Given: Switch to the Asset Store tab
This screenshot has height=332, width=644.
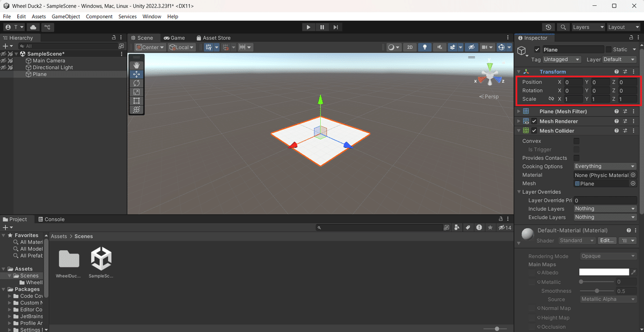Looking at the screenshot, I should pos(213,38).
